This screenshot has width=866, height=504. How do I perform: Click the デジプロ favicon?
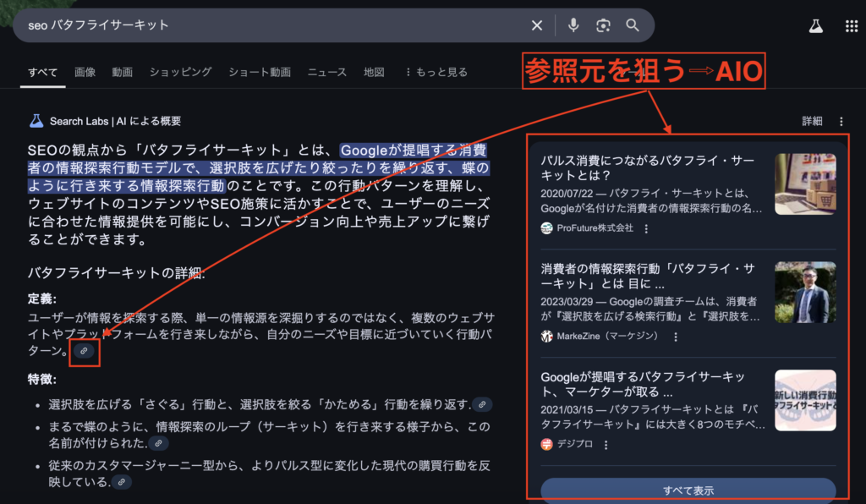[547, 444]
